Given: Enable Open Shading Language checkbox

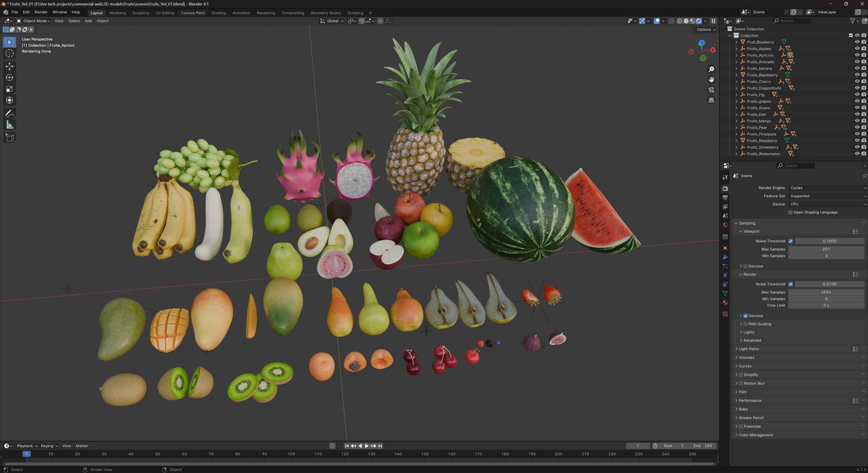Looking at the screenshot, I should (x=790, y=212).
